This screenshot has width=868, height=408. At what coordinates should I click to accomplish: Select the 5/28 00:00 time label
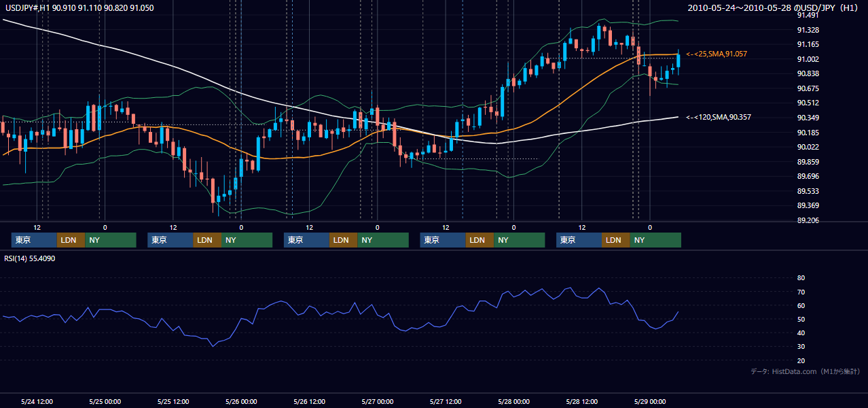tap(514, 401)
